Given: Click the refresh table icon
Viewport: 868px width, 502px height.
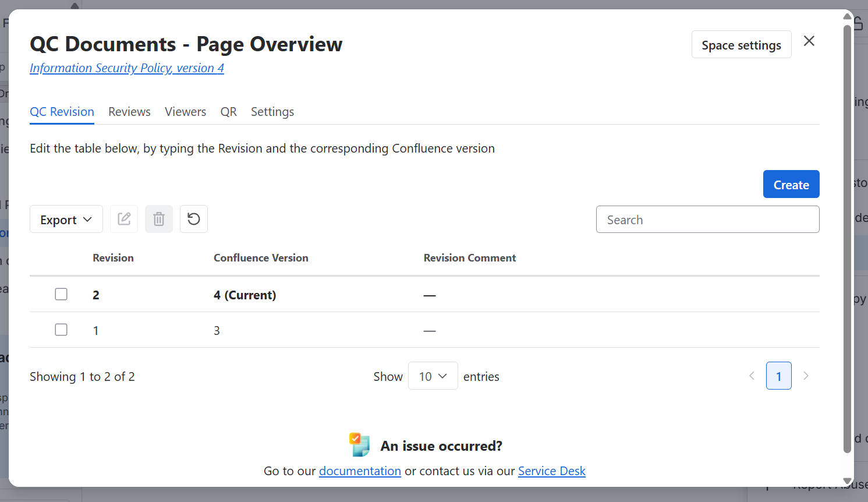Looking at the screenshot, I should (194, 219).
